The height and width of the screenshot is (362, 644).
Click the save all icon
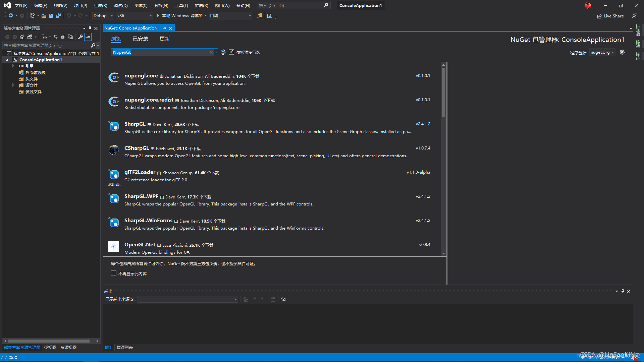click(x=59, y=16)
